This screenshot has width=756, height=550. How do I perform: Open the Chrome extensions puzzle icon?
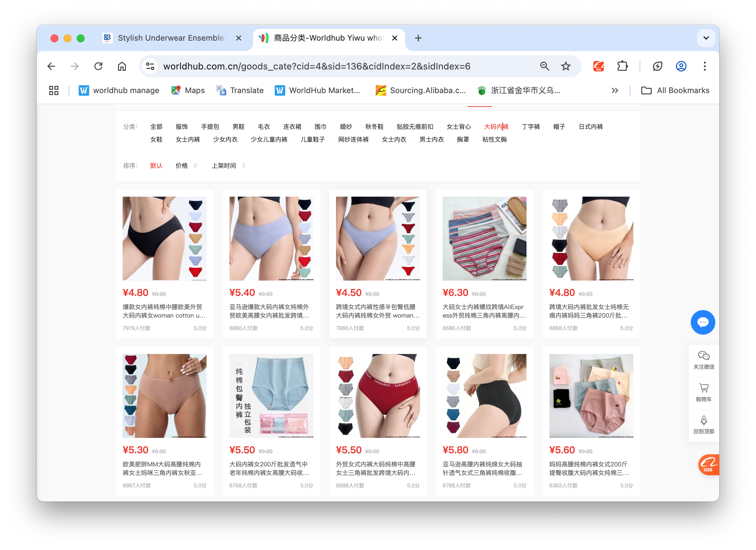coord(622,66)
